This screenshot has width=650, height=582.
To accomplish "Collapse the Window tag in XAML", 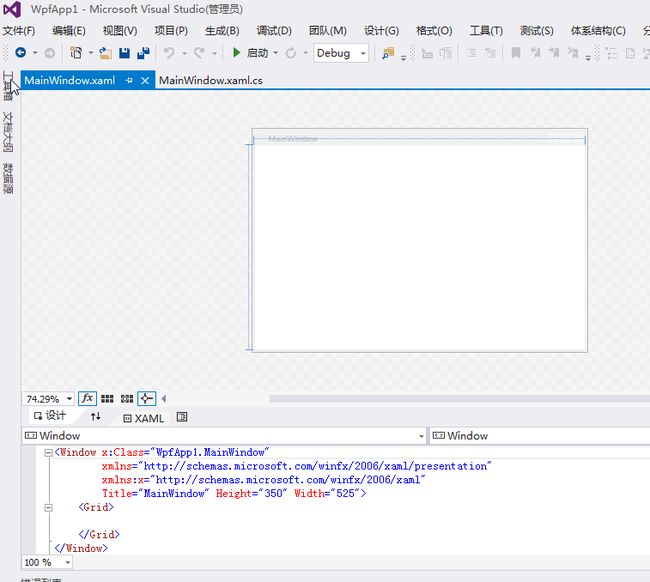I will [x=48, y=453].
